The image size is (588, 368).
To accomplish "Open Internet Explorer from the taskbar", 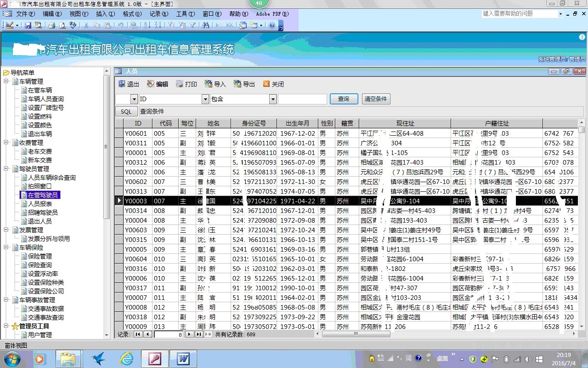I will coord(126,358).
